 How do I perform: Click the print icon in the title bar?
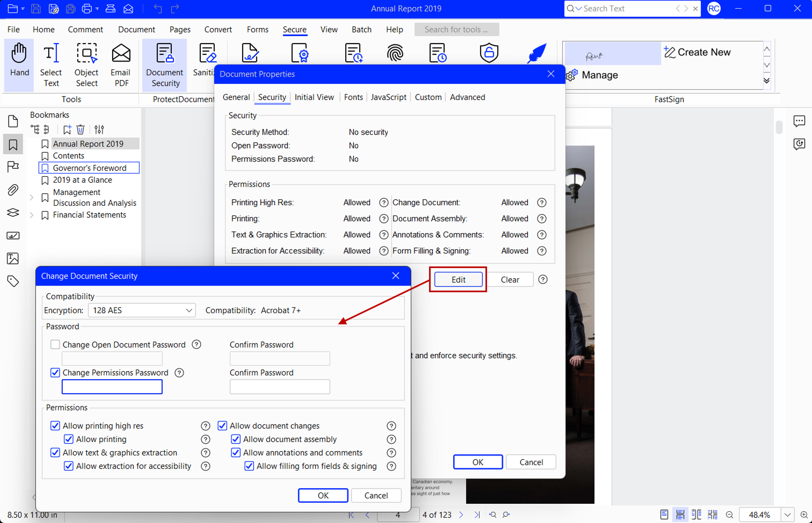tap(87, 8)
